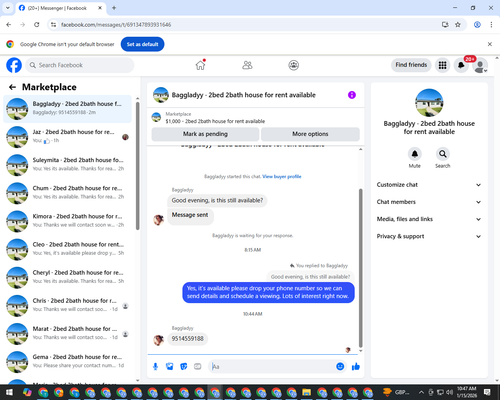Choose a GIF from the composer bar
Screen dimensions: 500x400
(x=198, y=367)
